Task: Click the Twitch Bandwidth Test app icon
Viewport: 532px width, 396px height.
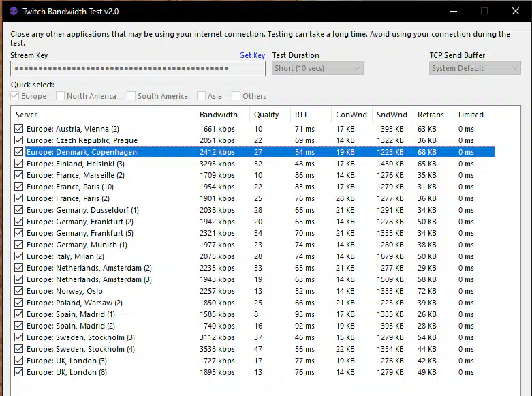Action: (x=14, y=11)
